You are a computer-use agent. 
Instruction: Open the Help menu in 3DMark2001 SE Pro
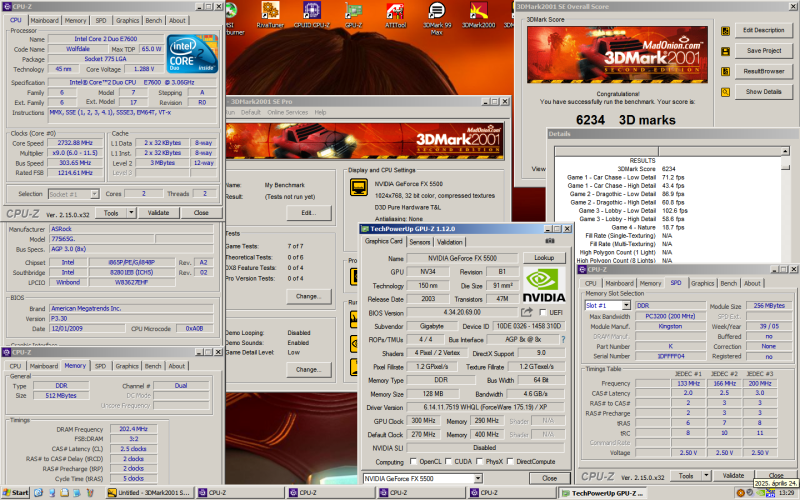[320, 112]
